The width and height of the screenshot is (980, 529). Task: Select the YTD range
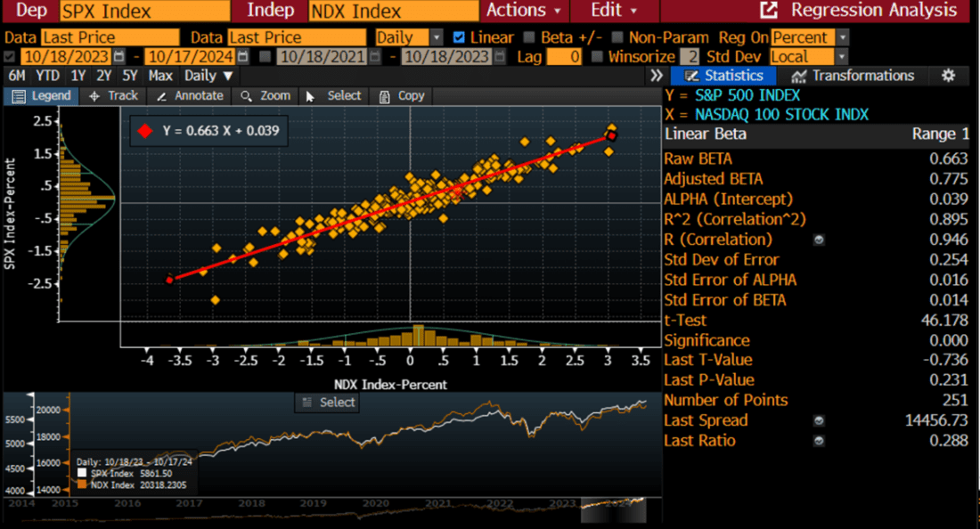(x=47, y=77)
